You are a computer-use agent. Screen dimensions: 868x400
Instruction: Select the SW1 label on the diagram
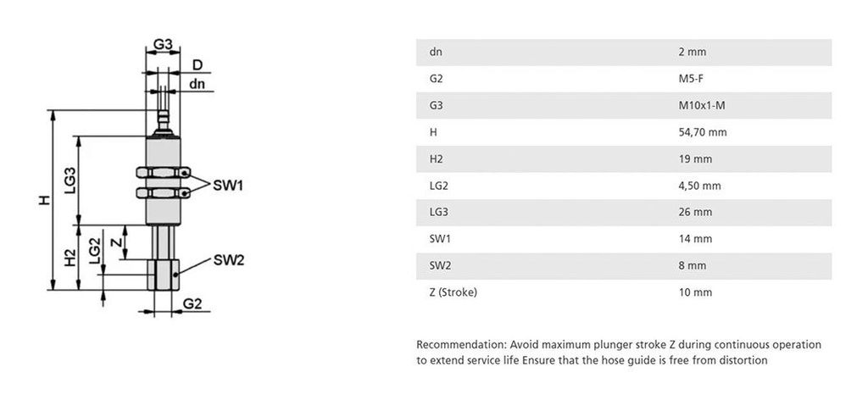[227, 186]
